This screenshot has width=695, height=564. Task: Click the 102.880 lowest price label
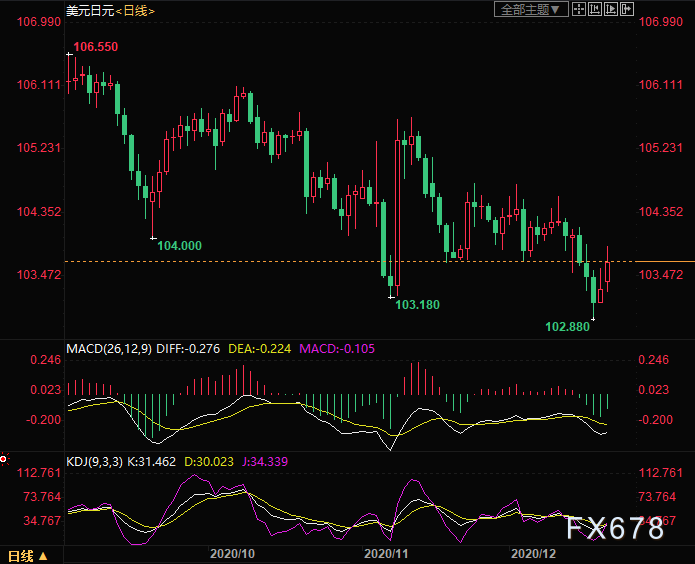click(567, 326)
